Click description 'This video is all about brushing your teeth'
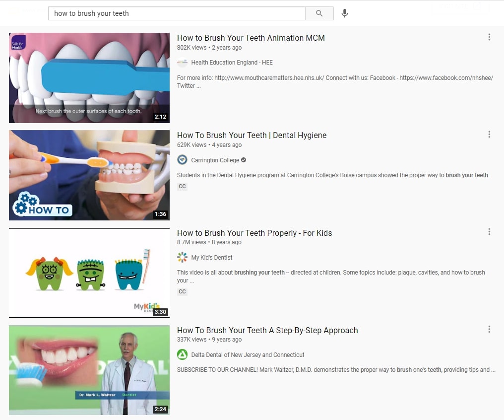The height and width of the screenshot is (420, 504). click(331, 276)
